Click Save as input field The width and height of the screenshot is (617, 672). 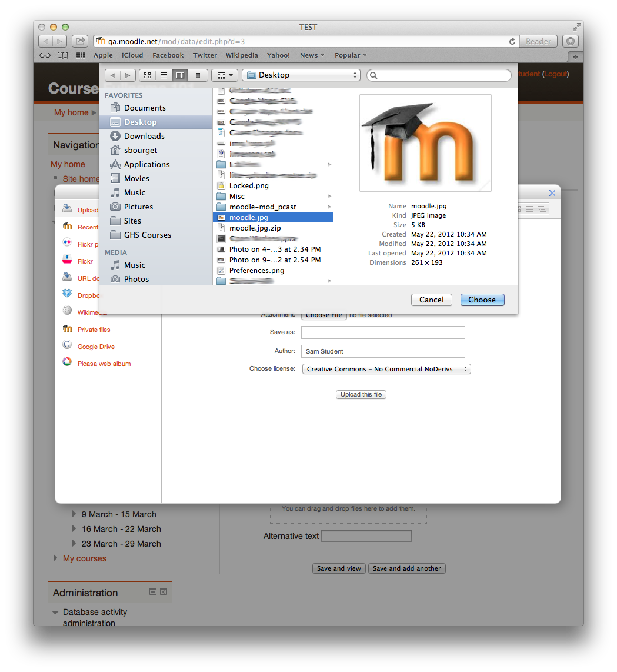[383, 332]
